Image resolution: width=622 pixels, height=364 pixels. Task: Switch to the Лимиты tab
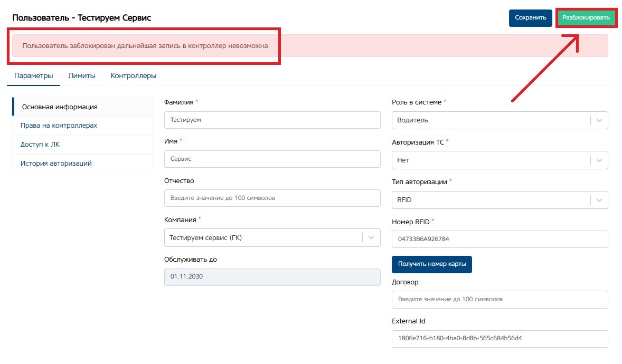[82, 75]
